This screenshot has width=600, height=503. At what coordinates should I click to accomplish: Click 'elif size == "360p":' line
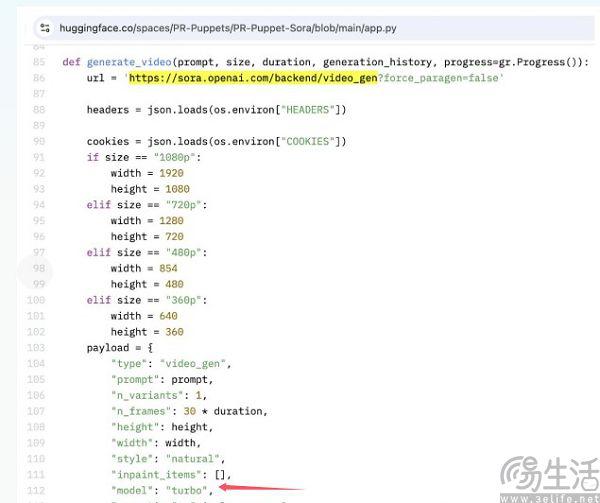(147, 300)
